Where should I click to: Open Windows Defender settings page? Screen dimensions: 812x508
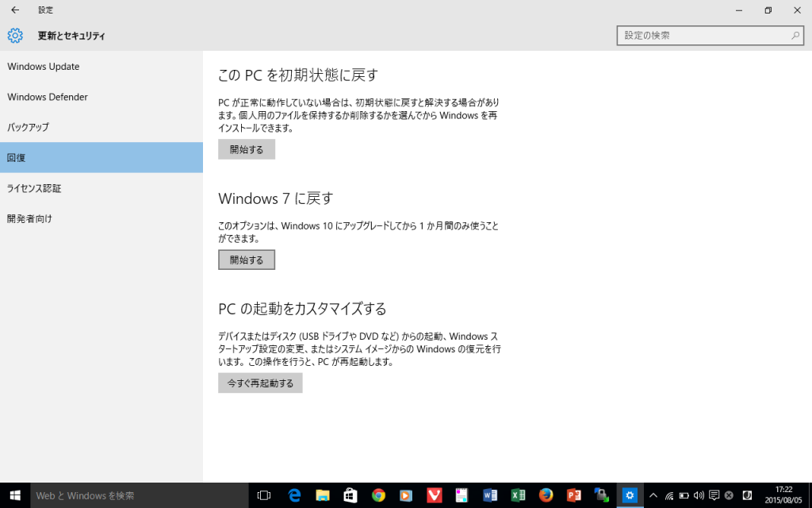coord(101,97)
